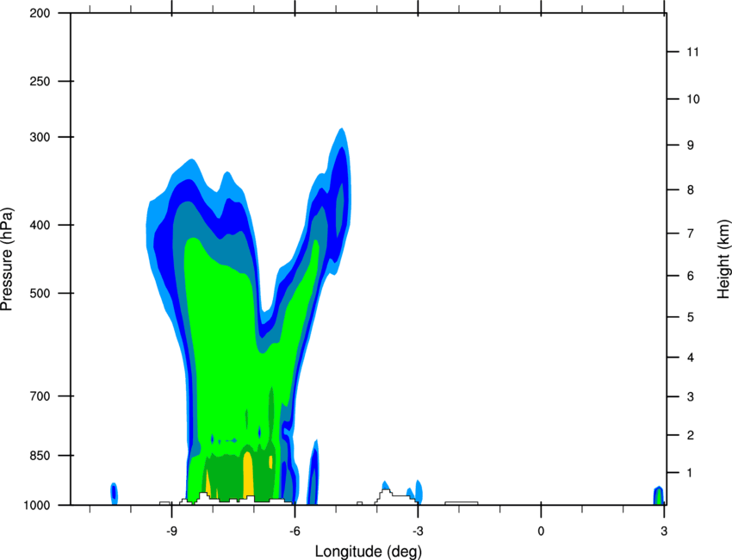Click the large yellow core near 850 hPa
This screenshot has height=560, width=732.
pos(248,475)
